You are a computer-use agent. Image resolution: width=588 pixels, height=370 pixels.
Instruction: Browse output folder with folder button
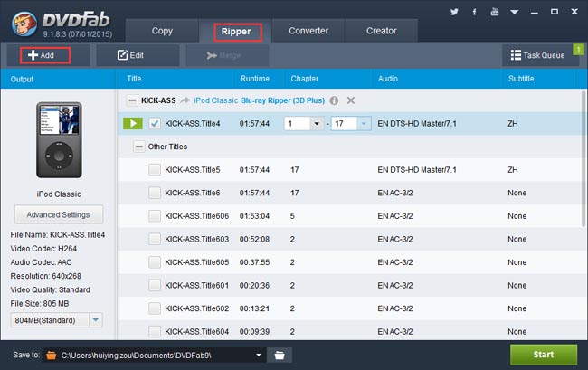tap(280, 355)
